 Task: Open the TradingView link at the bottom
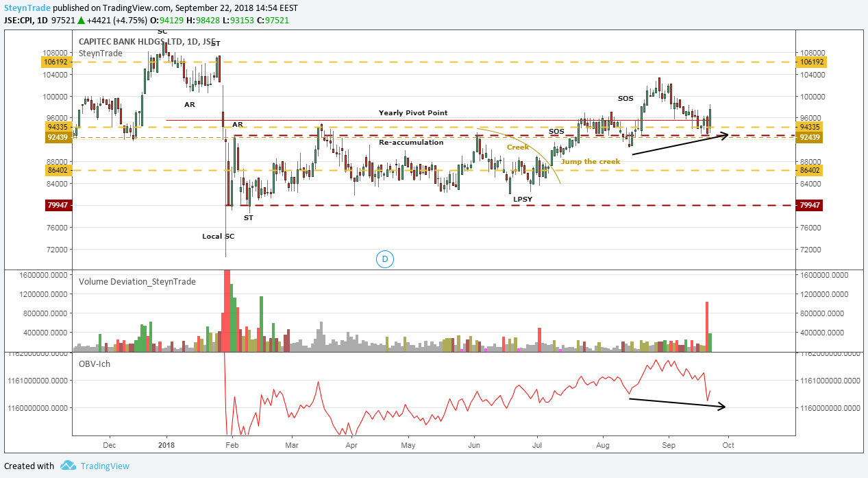104,466
